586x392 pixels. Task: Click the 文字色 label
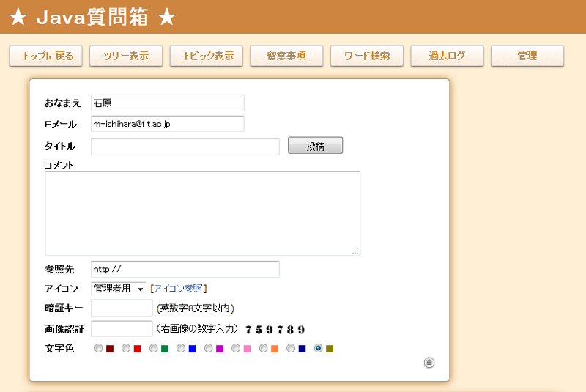click(x=59, y=348)
